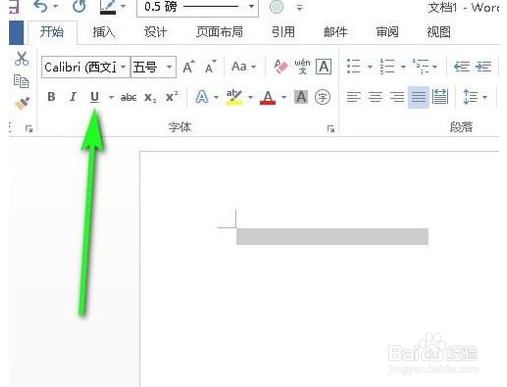The image size is (507, 387).
Task: Open text effects dropdown arrow
Action: 216,97
